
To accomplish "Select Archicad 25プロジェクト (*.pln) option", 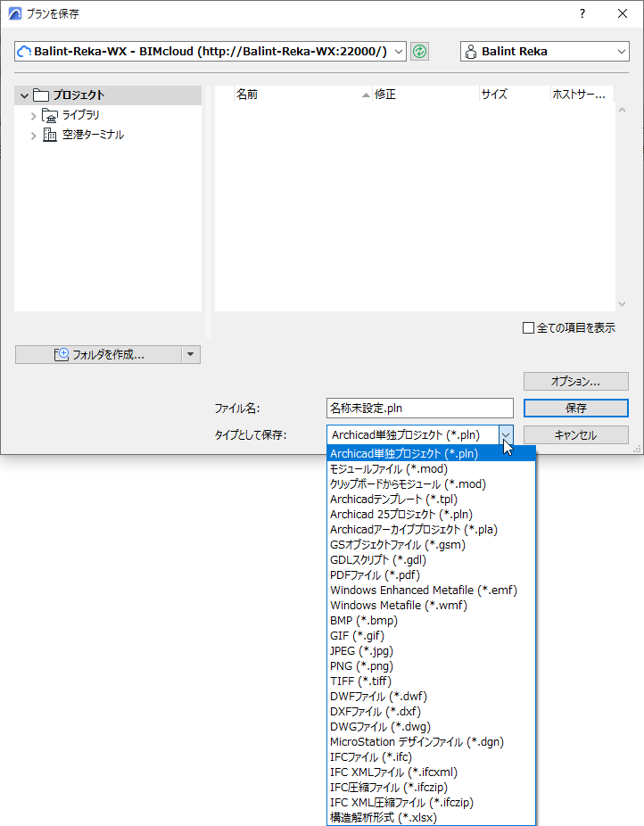I will coord(431,514).
